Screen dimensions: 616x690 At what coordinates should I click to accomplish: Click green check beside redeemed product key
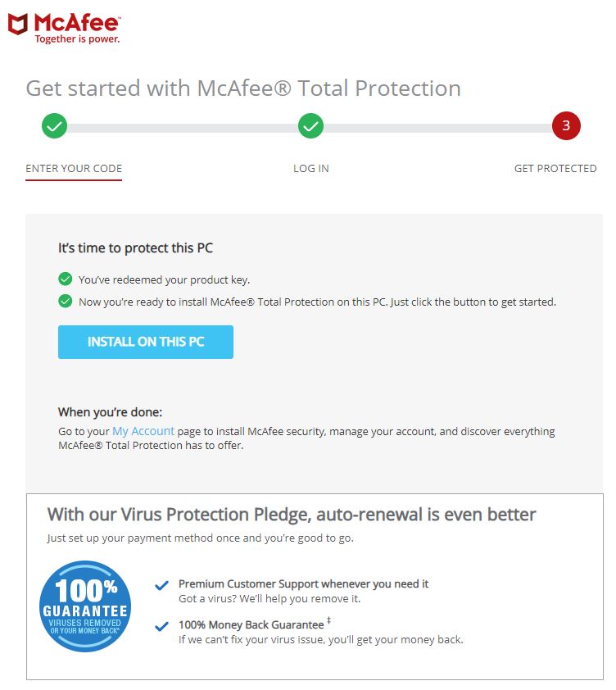(x=65, y=279)
